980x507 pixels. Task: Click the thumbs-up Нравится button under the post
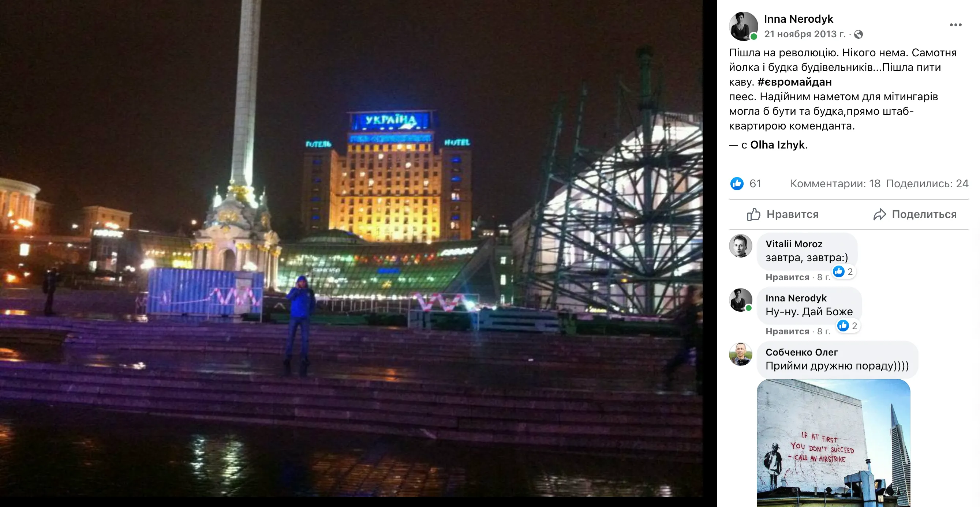(x=782, y=214)
